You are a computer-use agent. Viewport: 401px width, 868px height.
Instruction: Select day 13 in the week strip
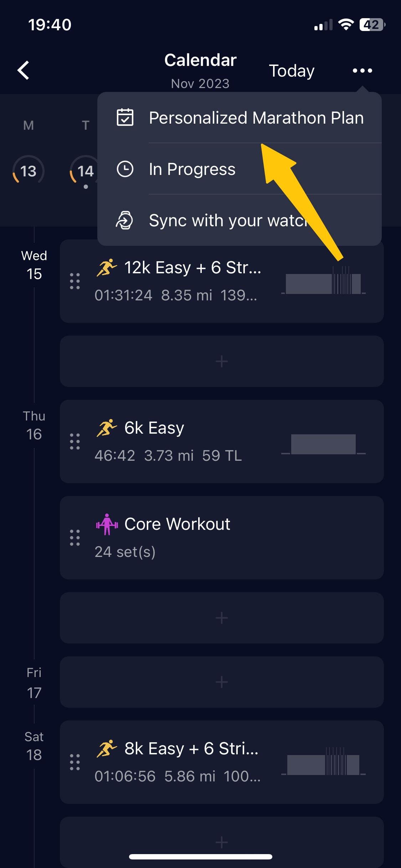pos(29,171)
